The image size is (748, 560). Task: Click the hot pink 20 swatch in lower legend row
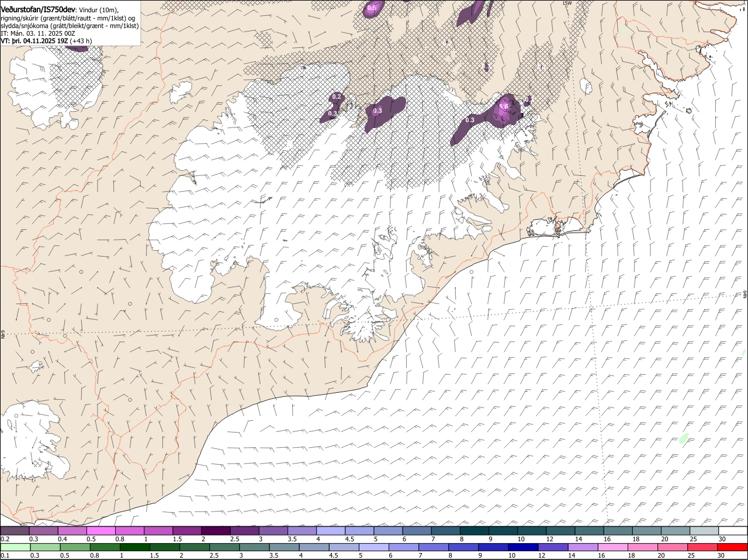click(673, 547)
